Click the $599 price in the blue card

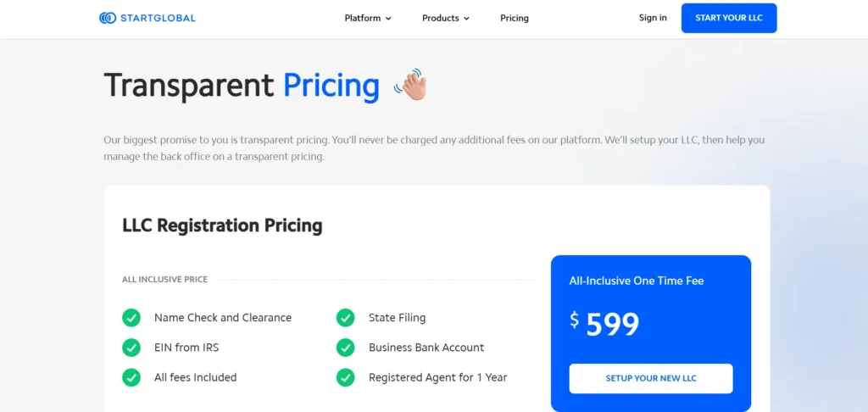point(604,324)
